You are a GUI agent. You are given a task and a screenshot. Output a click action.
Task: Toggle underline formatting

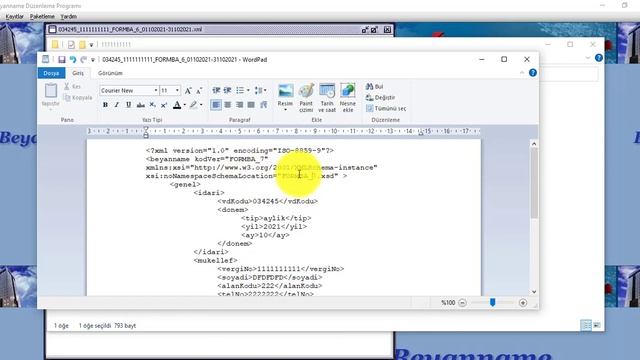pyautogui.click(x=129, y=105)
